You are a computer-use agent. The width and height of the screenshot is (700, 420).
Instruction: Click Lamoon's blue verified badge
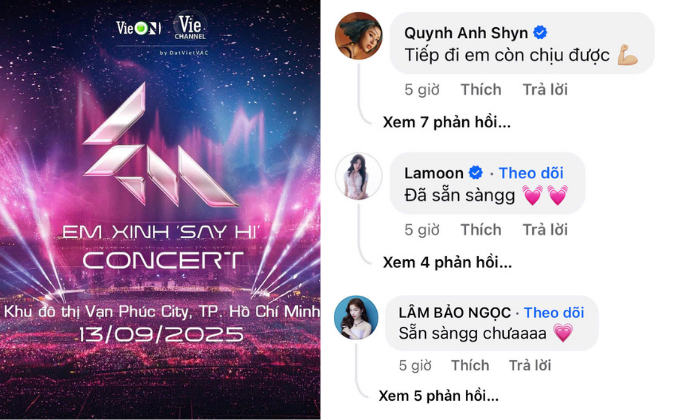[x=476, y=173]
